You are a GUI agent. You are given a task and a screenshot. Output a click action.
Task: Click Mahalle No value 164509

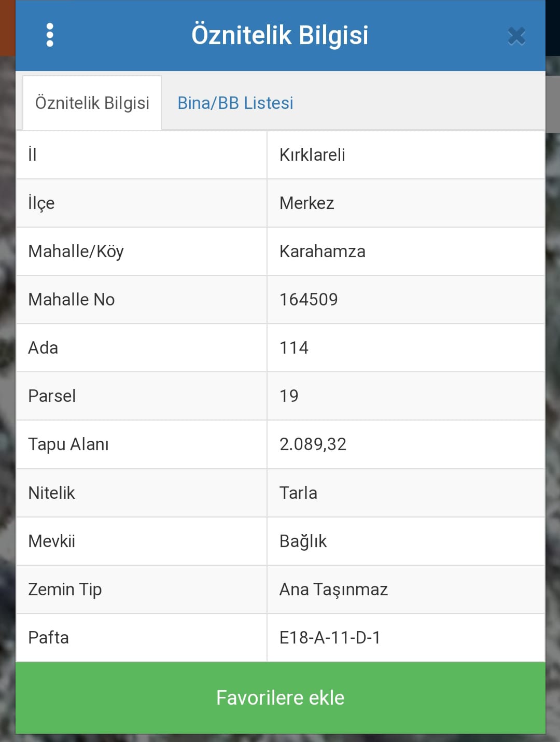pyautogui.click(x=309, y=299)
